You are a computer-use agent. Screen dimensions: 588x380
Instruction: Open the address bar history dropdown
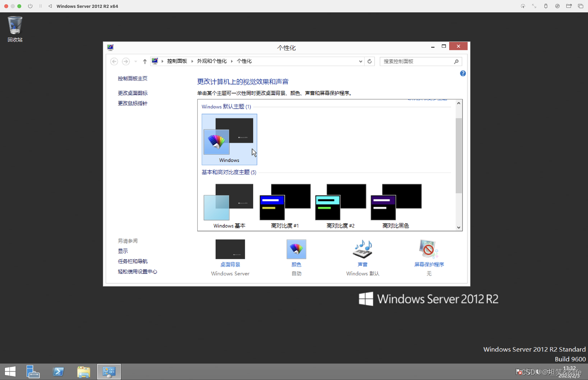[361, 61]
